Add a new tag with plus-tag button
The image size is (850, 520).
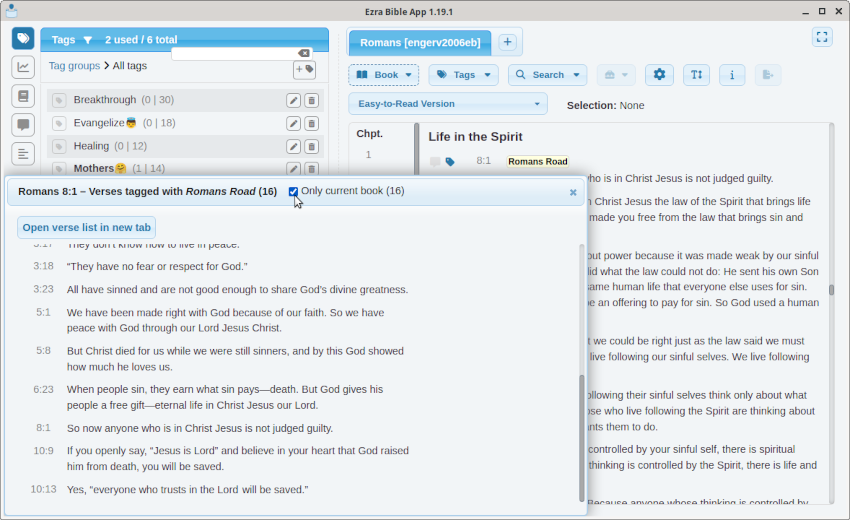coord(304,69)
